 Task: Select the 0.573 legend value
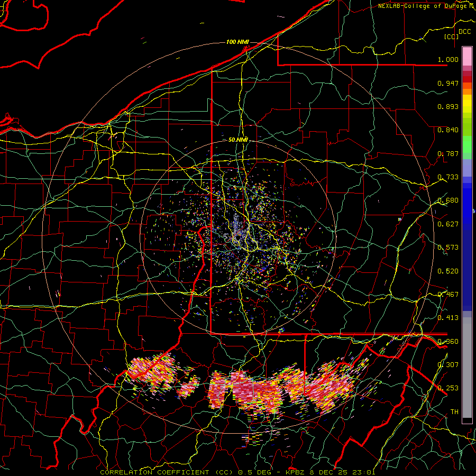[x=448, y=248]
